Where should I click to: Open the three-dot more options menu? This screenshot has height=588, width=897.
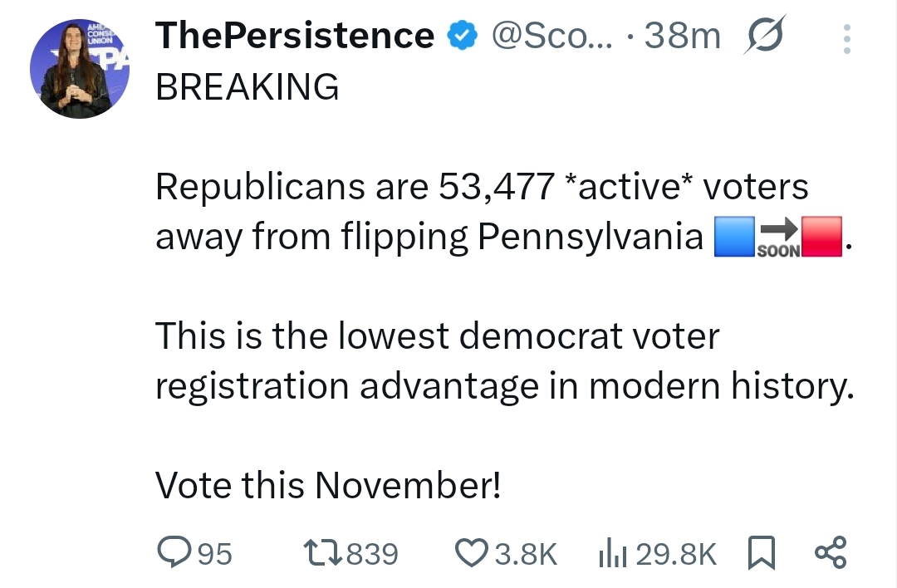pyautogui.click(x=846, y=39)
